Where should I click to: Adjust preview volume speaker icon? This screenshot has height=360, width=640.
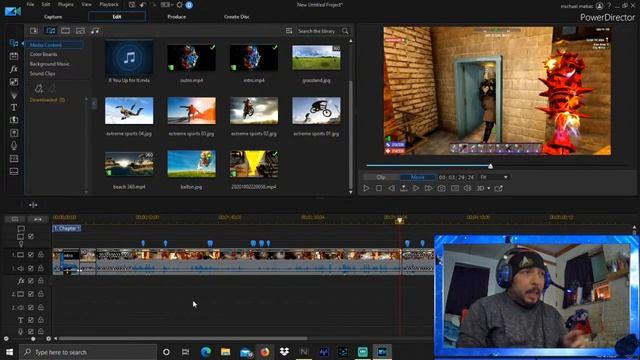tap(467, 188)
